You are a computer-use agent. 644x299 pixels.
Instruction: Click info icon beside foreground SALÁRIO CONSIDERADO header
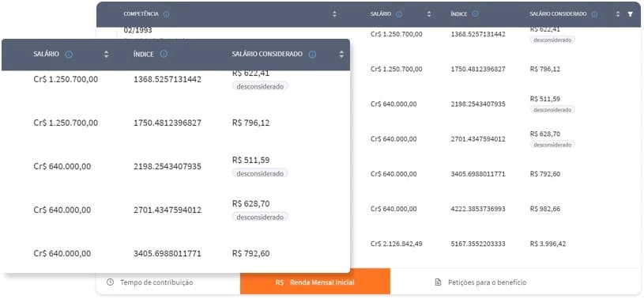[x=312, y=55]
